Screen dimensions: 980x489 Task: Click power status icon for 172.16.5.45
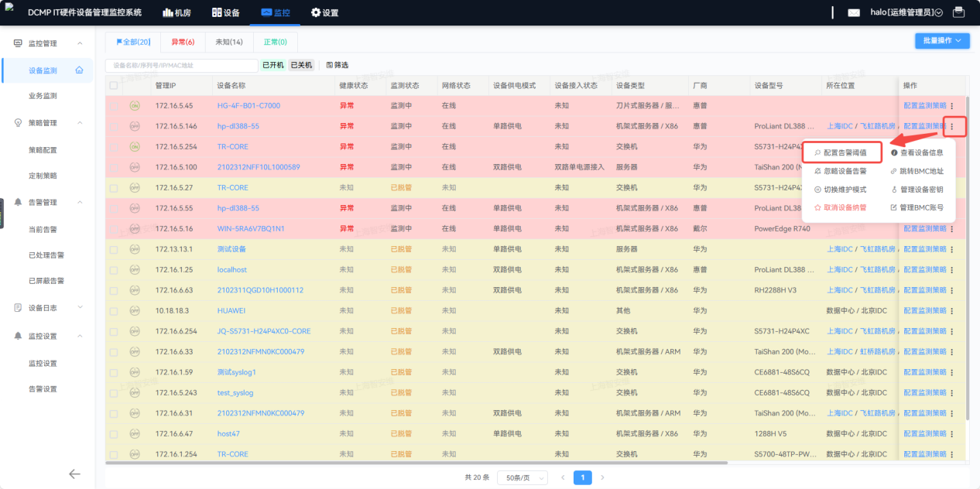click(135, 106)
